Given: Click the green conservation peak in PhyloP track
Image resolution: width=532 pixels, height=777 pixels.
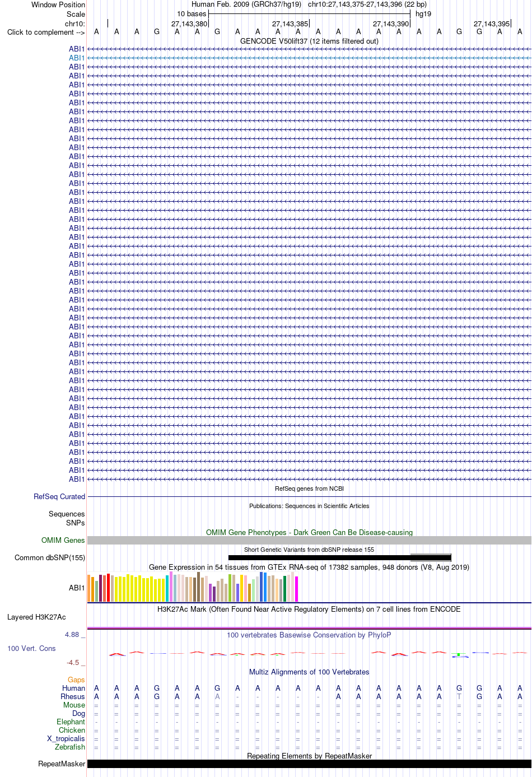Looking at the screenshot, I should 459,654.
